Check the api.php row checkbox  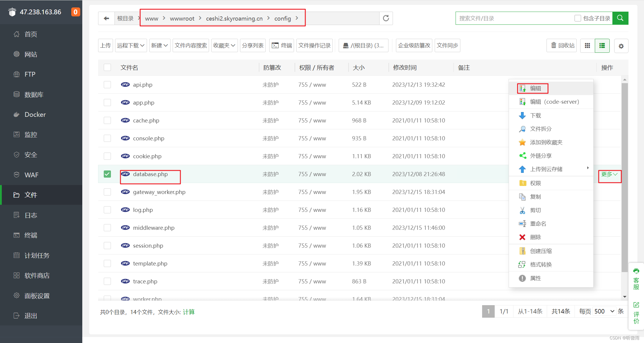tap(107, 85)
